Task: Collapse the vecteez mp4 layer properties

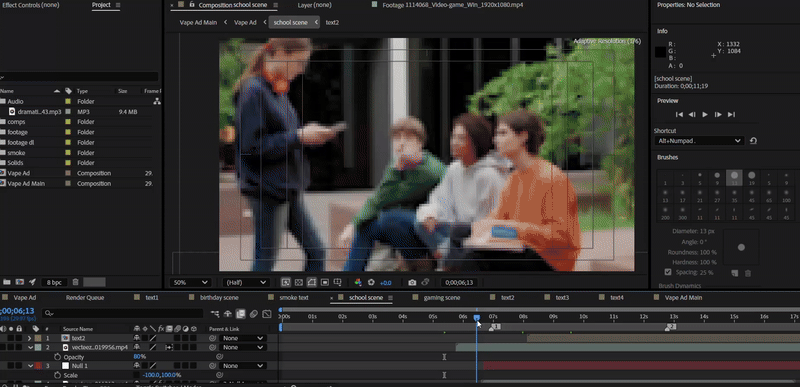Action: click(x=30, y=348)
